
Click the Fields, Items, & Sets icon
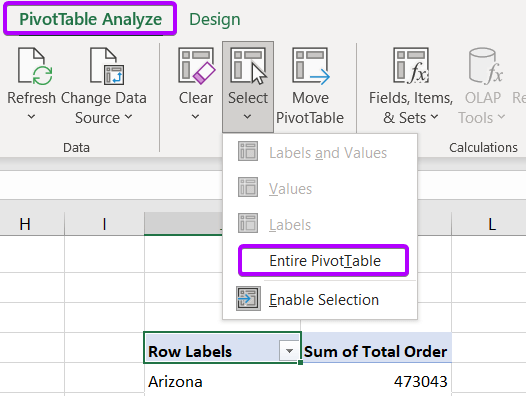click(x=411, y=66)
